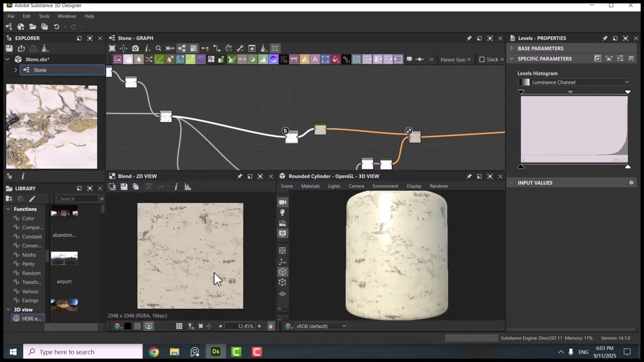
Task: Toggle the post-effects screen icon in 3D sidebar
Action: [x=282, y=233]
